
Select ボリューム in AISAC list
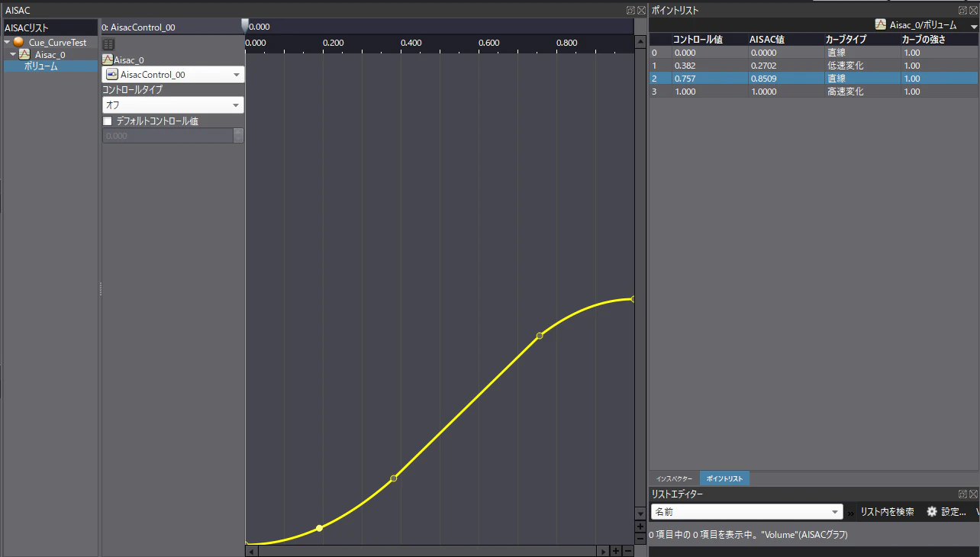click(x=50, y=66)
